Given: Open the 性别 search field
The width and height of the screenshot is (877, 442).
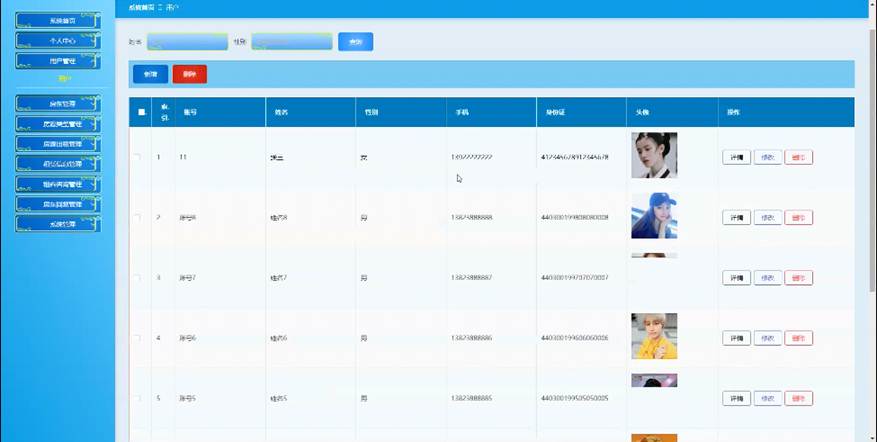Looking at the screenshot, I should coord(292,42).
